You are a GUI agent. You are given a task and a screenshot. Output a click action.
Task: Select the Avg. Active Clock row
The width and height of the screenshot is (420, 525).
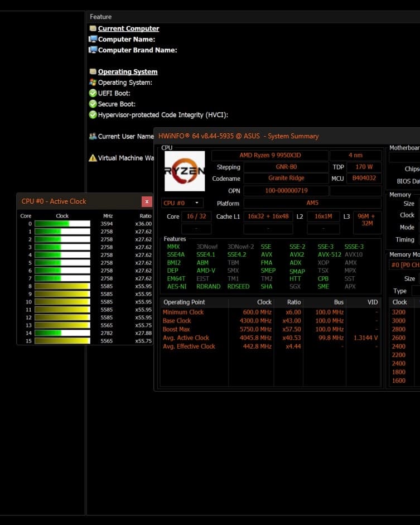tap(271, 338)
